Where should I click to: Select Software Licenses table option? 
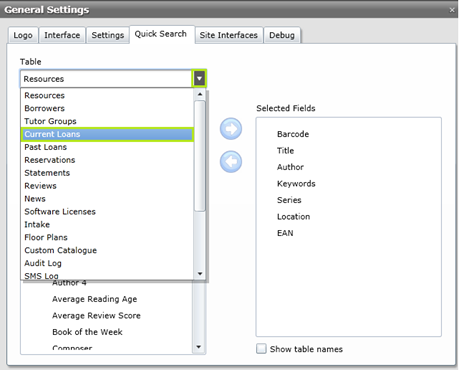pyautogui.click(x=107, y=212)
